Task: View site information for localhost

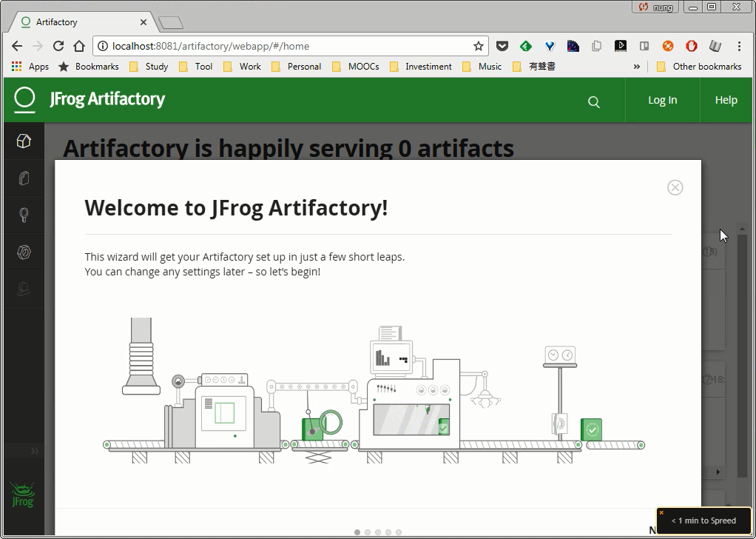Action: pyautogui.click(x=102, y=46)
